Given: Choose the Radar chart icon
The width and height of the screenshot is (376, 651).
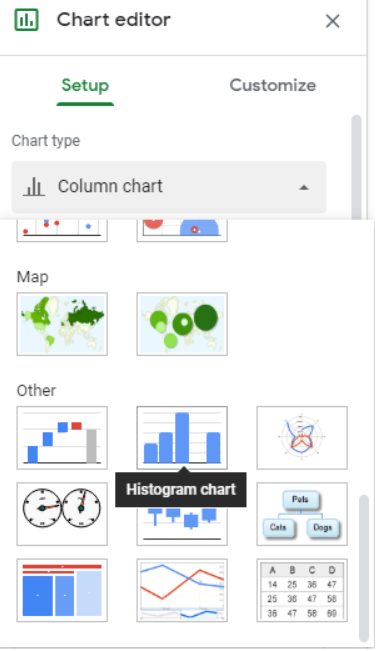Looking at the screenshot, I should coord(302,438).
